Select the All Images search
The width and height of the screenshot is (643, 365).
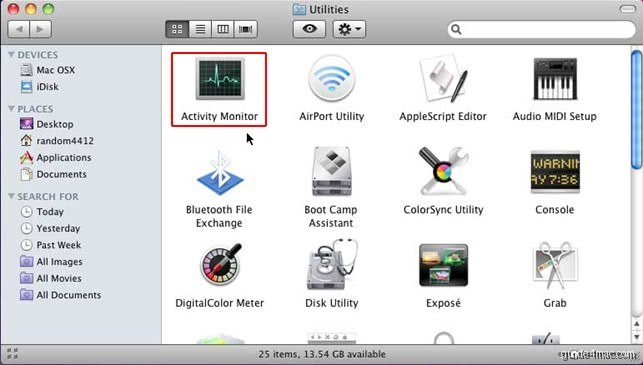(51, 262)
